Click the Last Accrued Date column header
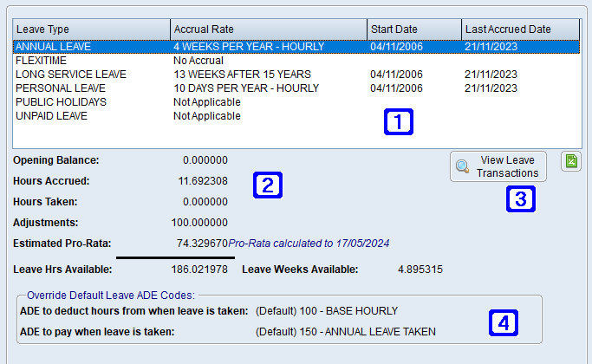 tap(520, 29)
